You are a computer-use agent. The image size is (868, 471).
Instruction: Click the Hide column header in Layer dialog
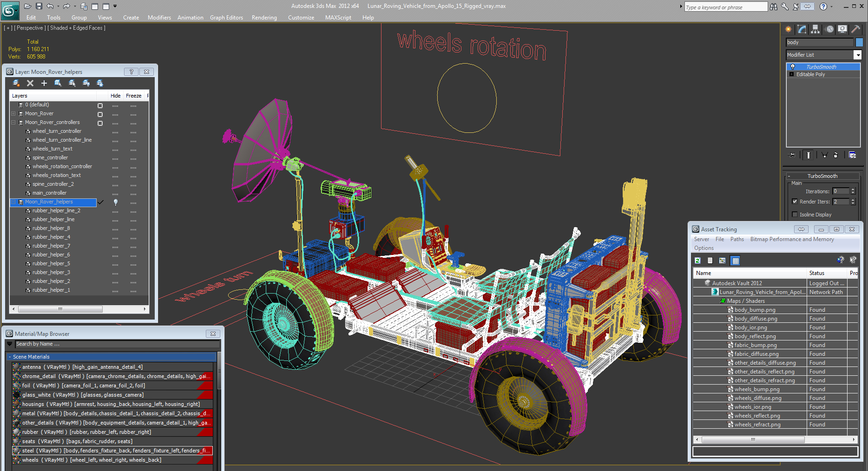click(x=115, y=96)
